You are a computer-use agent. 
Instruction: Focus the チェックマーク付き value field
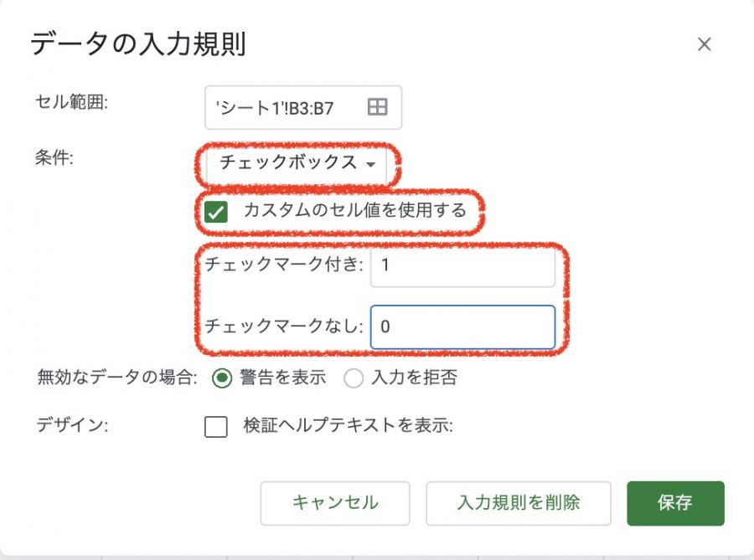pyautogui.click(x=462, y=266)
